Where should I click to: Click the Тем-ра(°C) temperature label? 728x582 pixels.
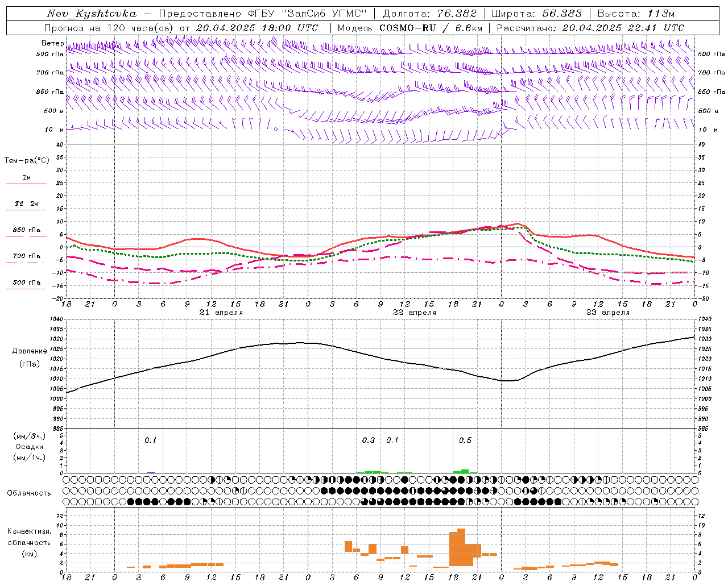pyautogui.click(x=27, y=161)
